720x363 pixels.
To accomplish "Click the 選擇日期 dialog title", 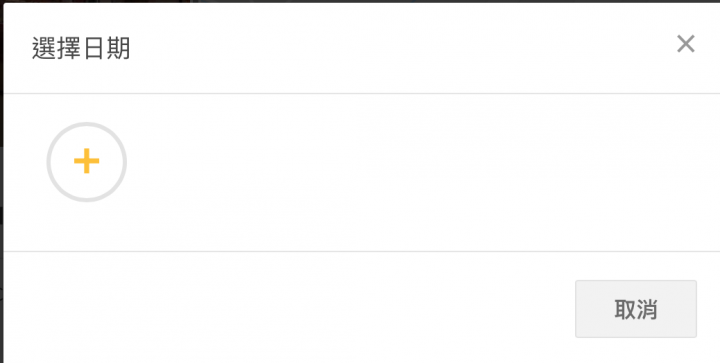I will pos(81,48).
